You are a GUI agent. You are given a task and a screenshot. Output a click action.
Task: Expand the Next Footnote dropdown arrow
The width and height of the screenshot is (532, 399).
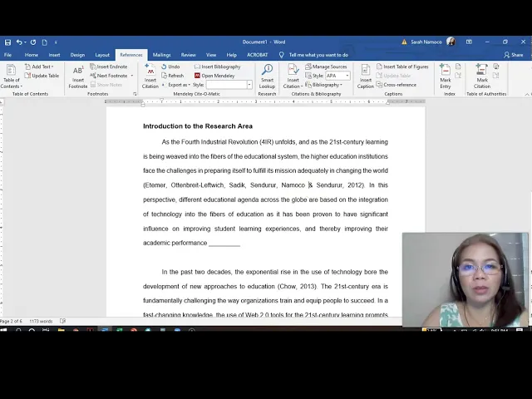coord(132,76)
